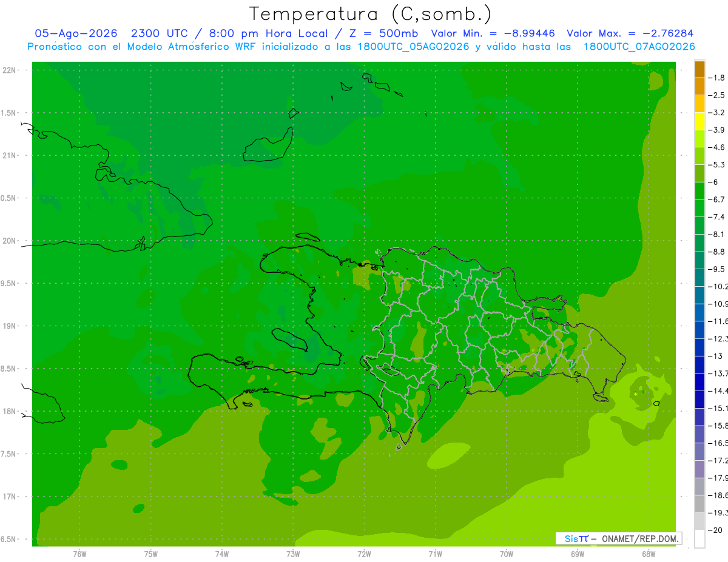Click the orange swatch between -1.8 and -2.5
The height and width of the screenshot is (562, 728).
(699, 87)
